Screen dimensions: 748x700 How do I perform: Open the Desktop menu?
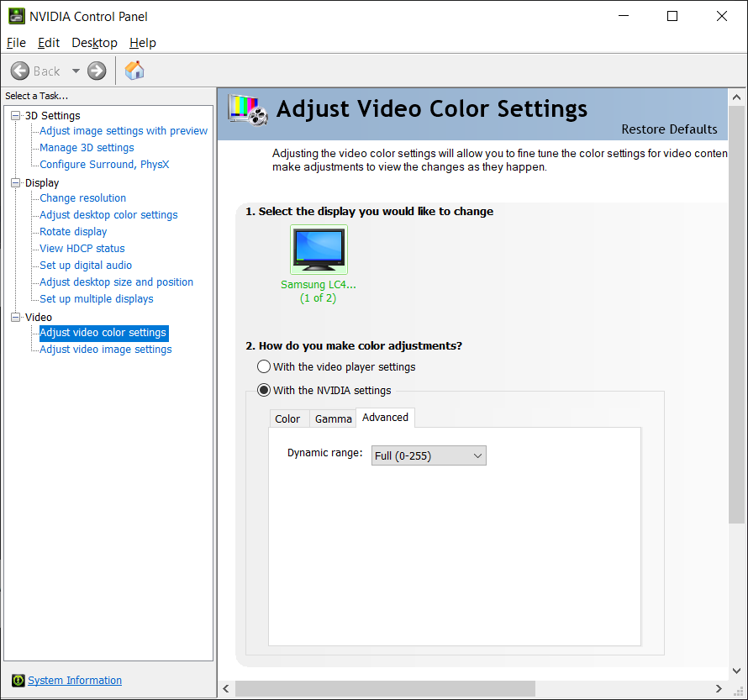tap(94, 43)
